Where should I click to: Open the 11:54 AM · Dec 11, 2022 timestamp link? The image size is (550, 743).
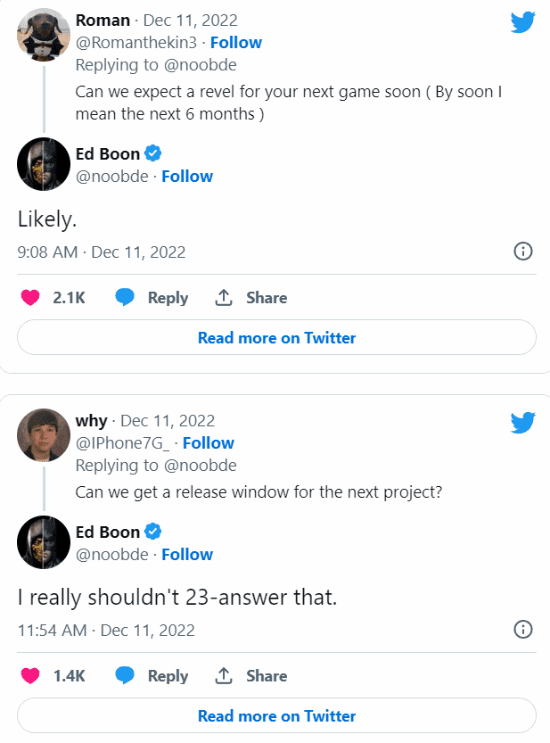[x=106, y=630]
